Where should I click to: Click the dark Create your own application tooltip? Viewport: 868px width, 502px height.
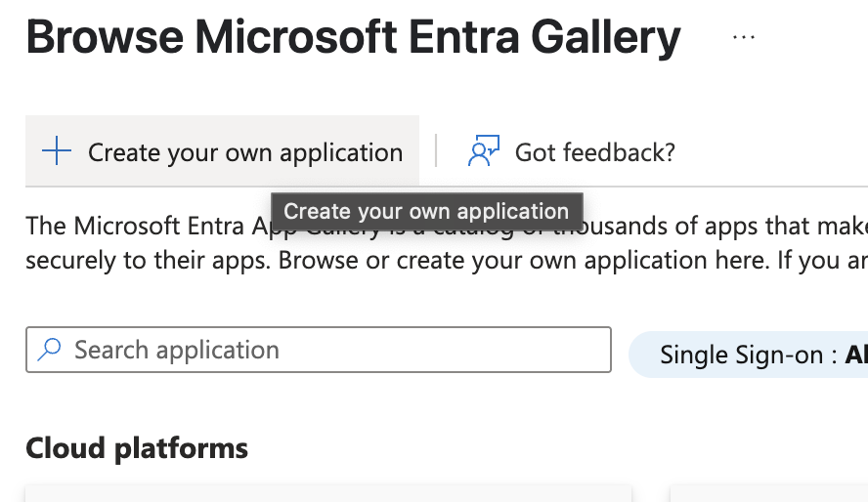click(x=427, y=211)
